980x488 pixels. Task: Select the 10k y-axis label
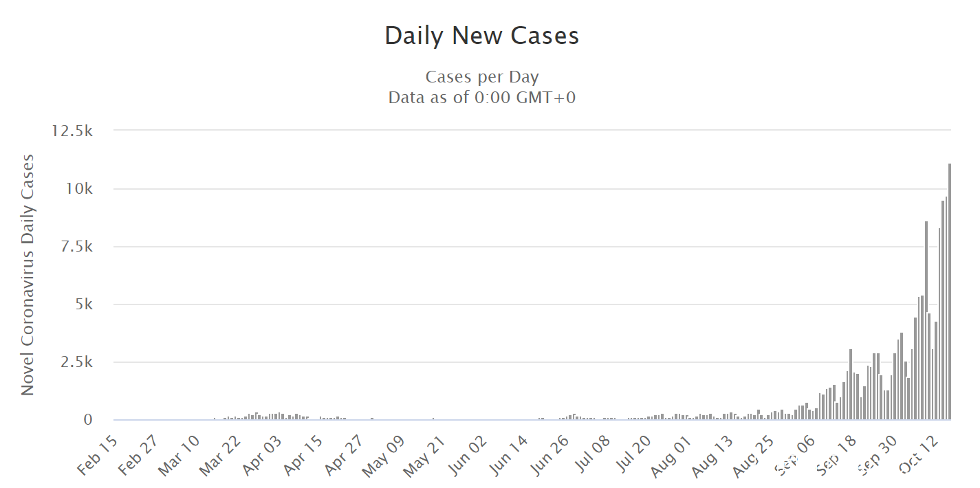[78, 188]
